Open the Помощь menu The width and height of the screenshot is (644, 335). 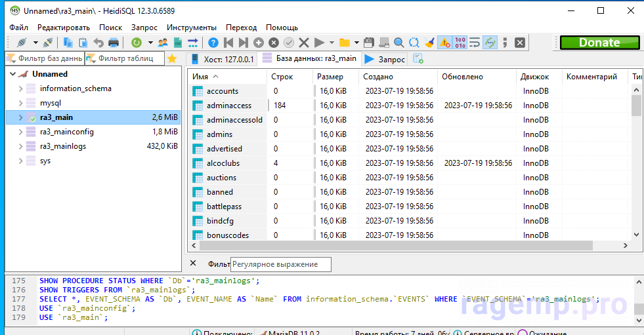[282, 28]
